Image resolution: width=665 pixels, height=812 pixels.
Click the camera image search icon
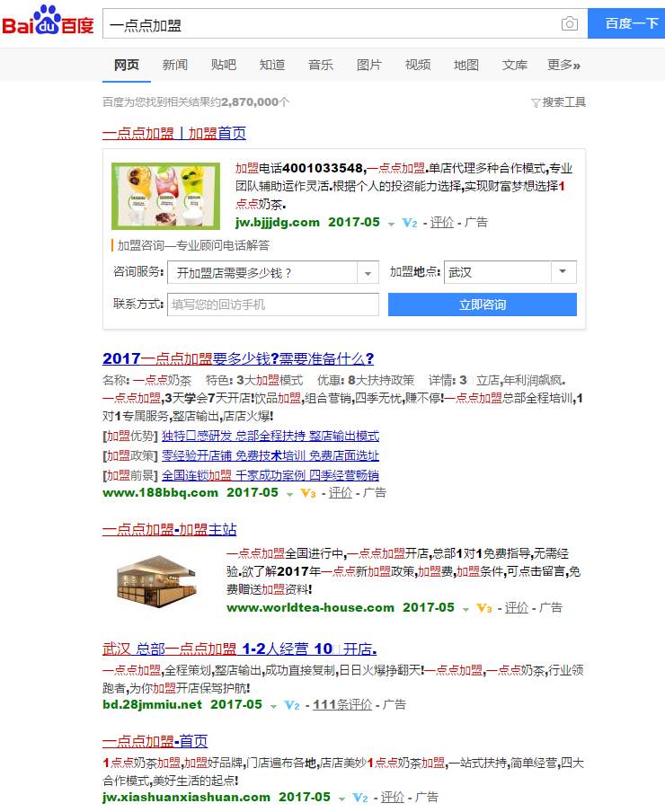pos(569,23)
